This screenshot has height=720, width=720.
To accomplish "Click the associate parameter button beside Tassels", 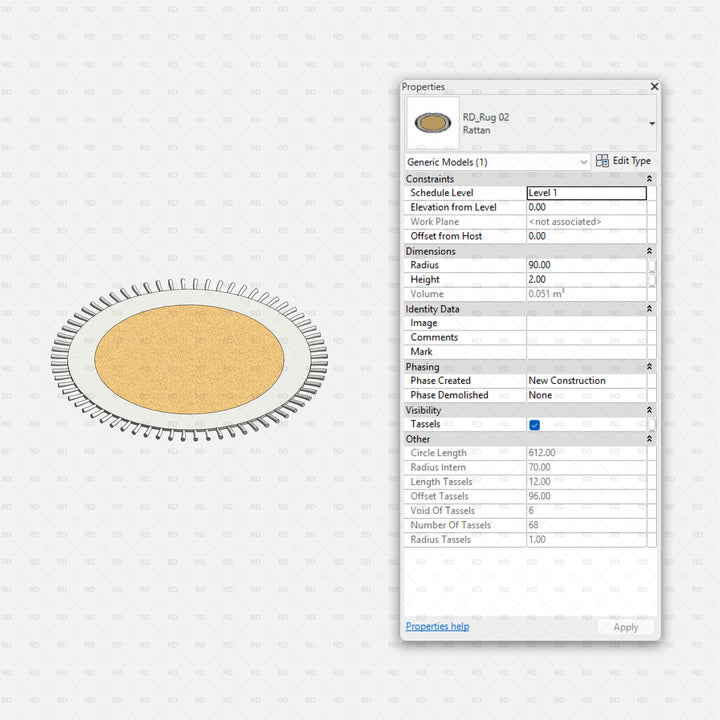I will click(x=652, y=424).
